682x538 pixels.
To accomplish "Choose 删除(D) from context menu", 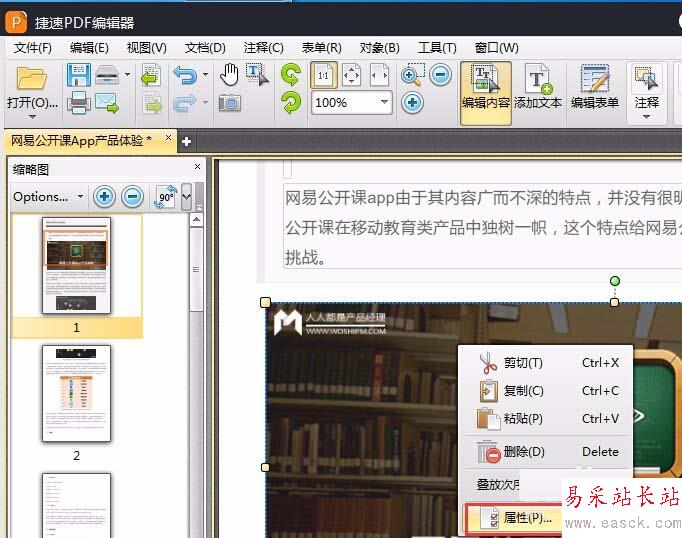I will click(x=546, y=451).
